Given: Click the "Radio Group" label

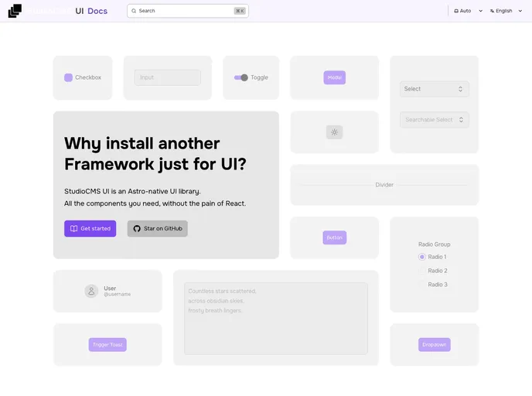Looking at the screenshot, I should point(435,244).
